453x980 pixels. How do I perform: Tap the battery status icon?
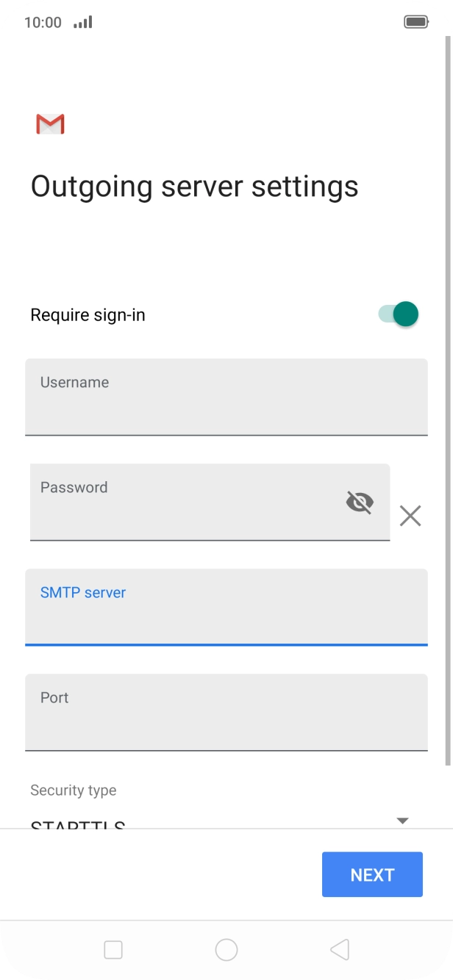[x=416, y=22]
